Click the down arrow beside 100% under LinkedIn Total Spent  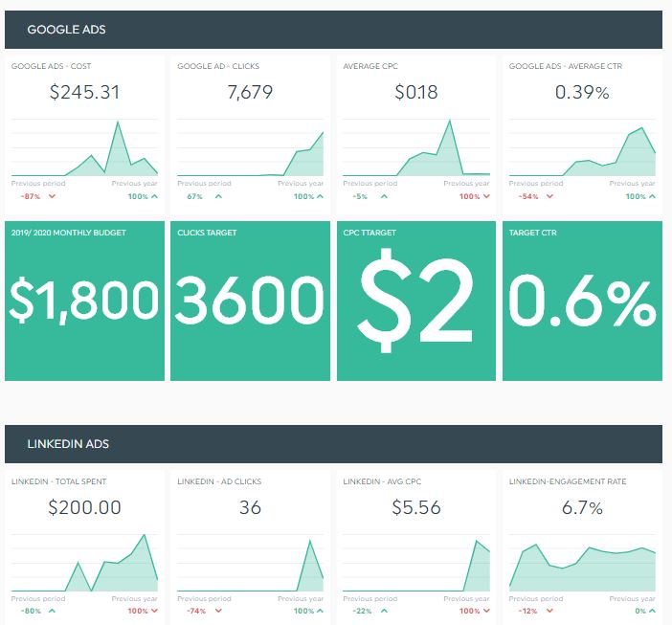click(x=155, y=611)
